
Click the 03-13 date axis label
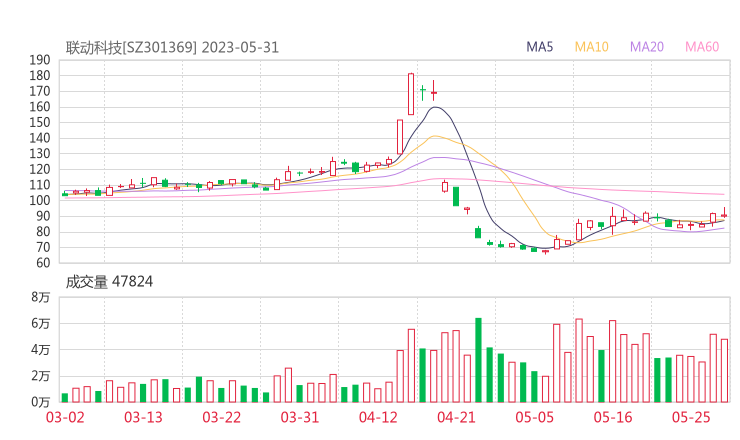pos(143,417)
